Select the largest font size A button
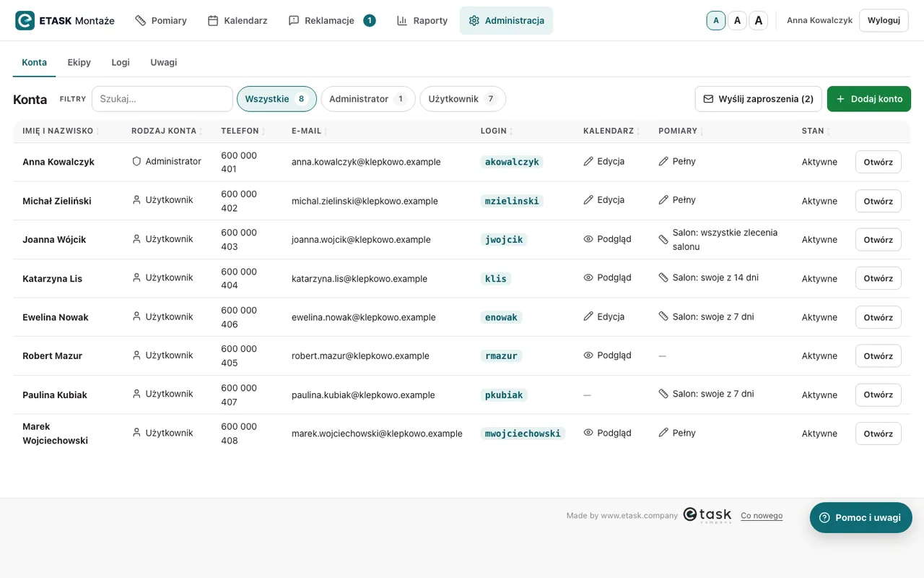 pyautogui.click(x=758, y=20)
